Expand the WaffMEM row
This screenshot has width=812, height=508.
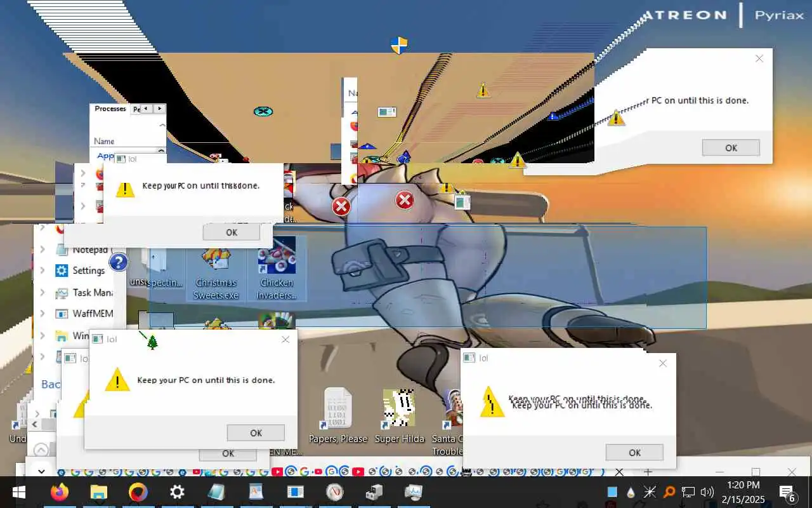[43, 314]
